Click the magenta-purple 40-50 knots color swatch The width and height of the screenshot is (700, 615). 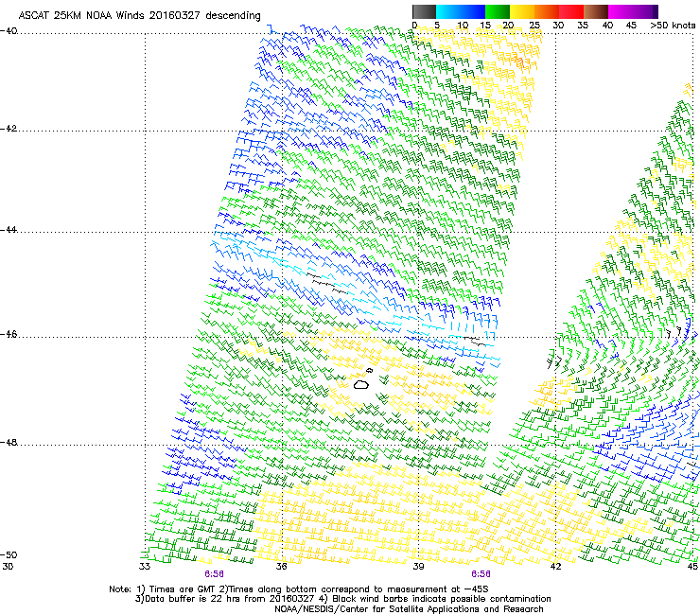633,11
